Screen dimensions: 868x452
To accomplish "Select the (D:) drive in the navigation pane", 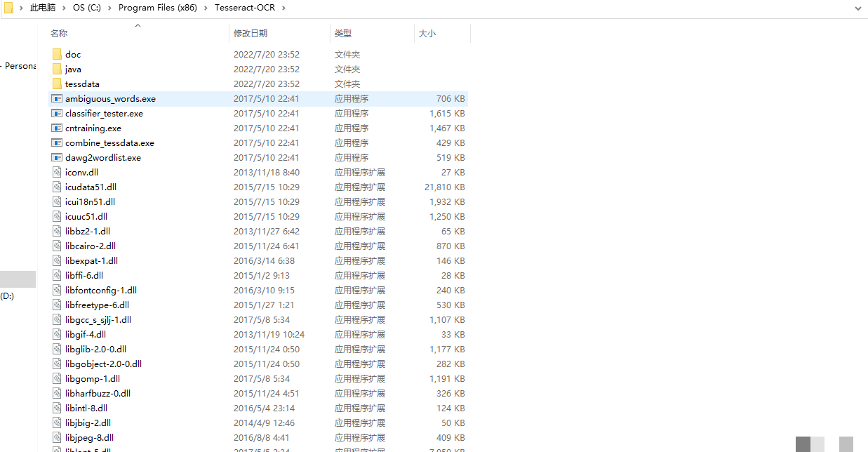I will pyautogui.click(x=7, y=296).
